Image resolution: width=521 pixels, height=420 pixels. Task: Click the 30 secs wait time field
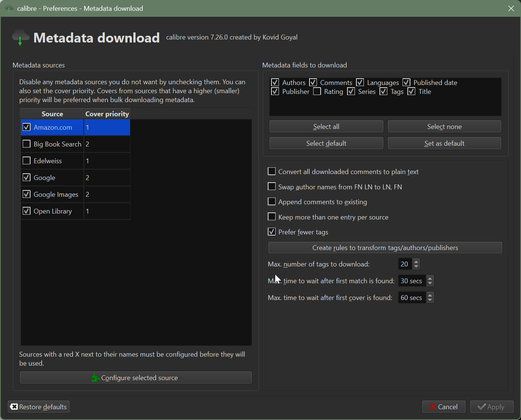point(412,281)
